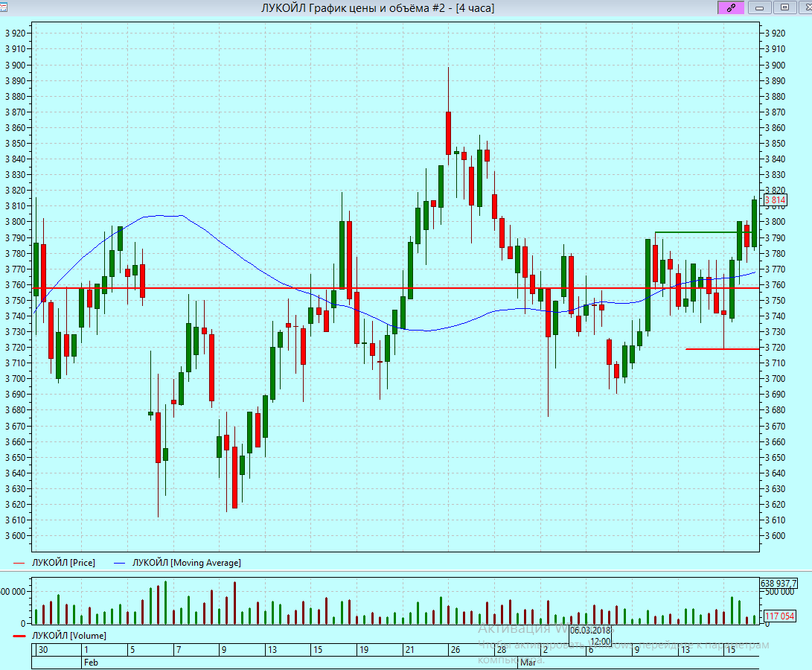Click date label 30 on time axis

point(43,649)
